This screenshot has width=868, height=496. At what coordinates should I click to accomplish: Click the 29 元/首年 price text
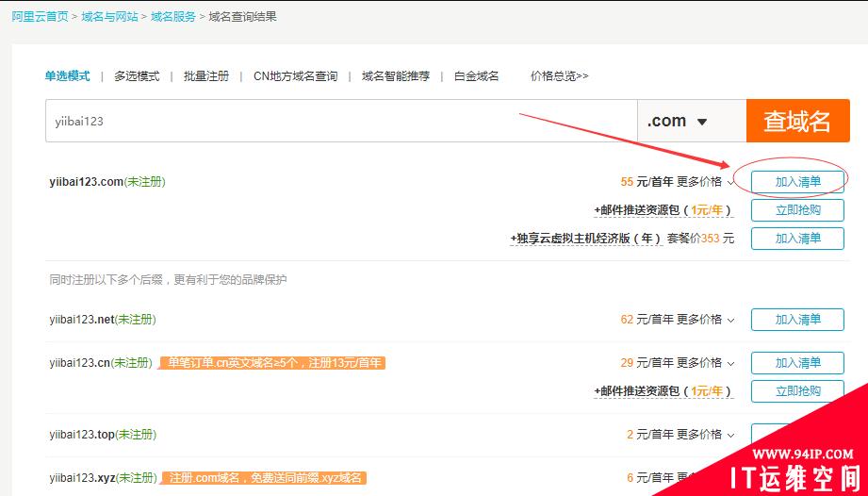(x=647, y=363)
